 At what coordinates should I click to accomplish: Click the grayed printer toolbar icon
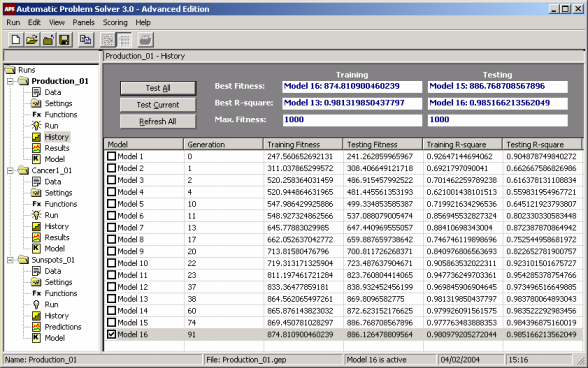coord(145,39)
